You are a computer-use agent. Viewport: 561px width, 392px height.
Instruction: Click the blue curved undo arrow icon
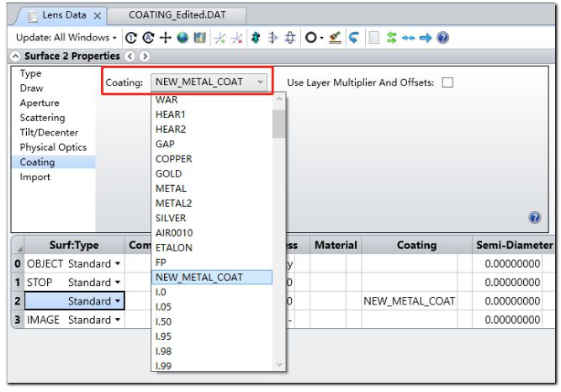(353, 38)
